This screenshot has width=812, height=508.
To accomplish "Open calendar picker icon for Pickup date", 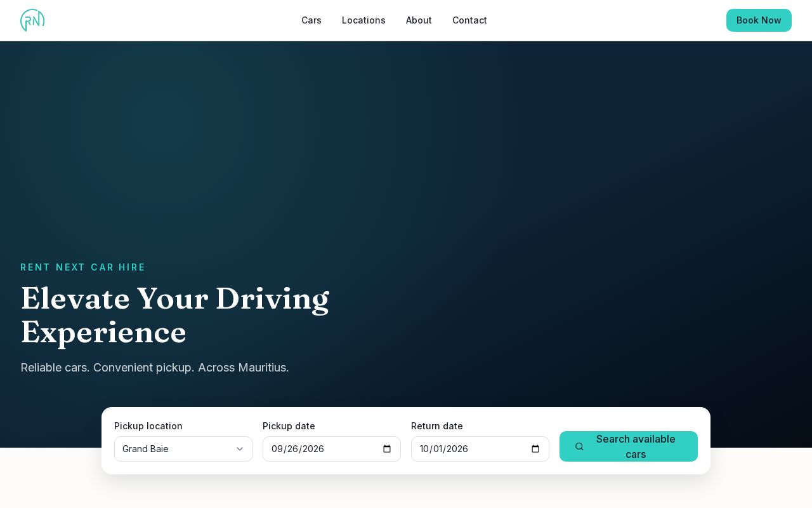I will [387, 449].
